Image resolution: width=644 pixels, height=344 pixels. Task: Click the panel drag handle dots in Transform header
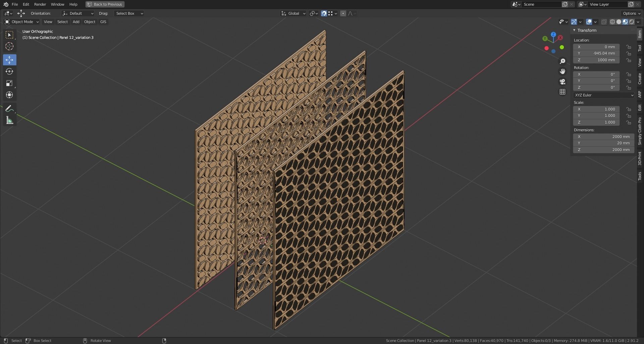(x=633, y=30)
